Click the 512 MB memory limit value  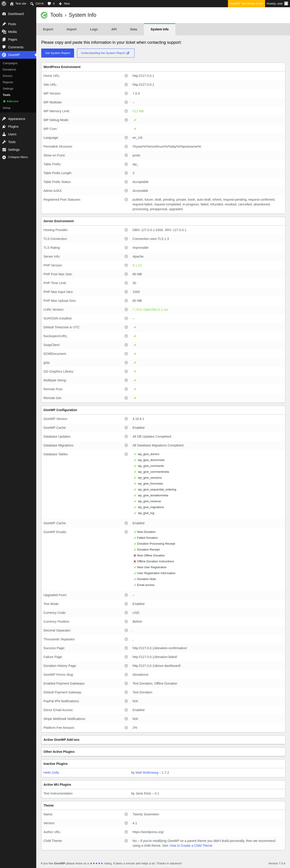[x=138, y=111]
